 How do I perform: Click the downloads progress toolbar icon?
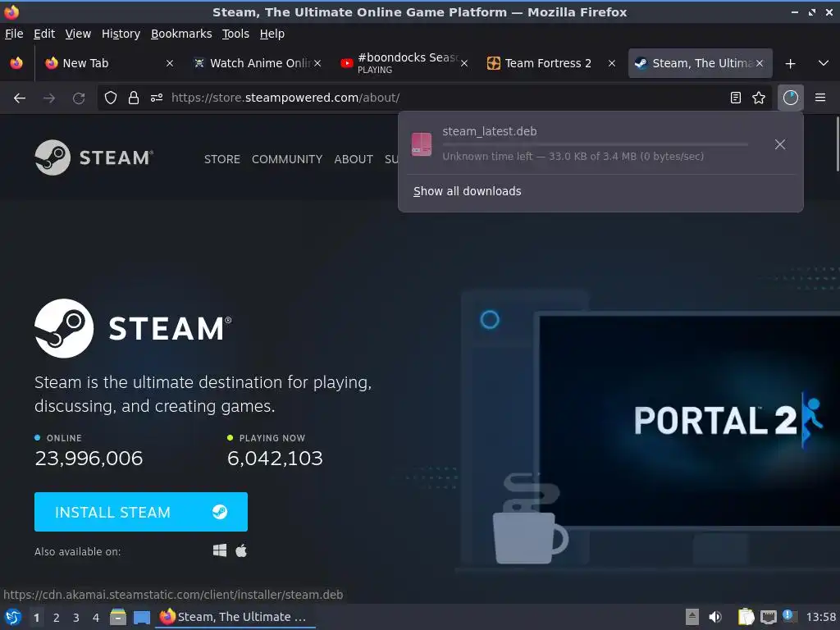[x=790, y=98]
